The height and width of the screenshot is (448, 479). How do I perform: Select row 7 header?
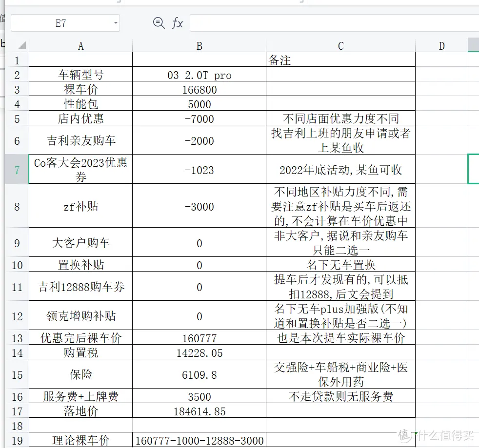tap(17, 169)
